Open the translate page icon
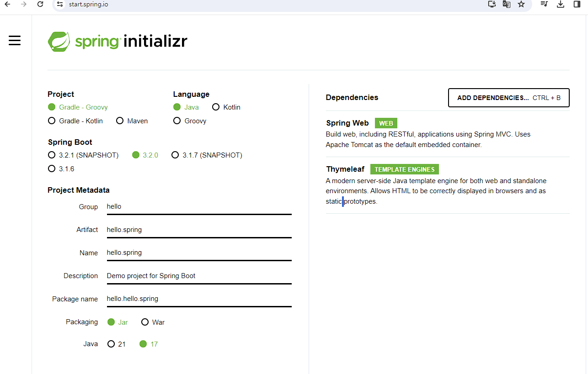Screen dimensions: 588x374 tap(507, 4)
